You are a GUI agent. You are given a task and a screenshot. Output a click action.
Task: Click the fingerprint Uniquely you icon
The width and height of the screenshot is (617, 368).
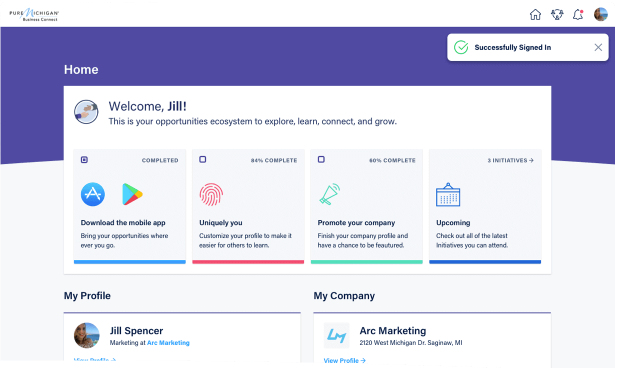[x=211, y=194]
